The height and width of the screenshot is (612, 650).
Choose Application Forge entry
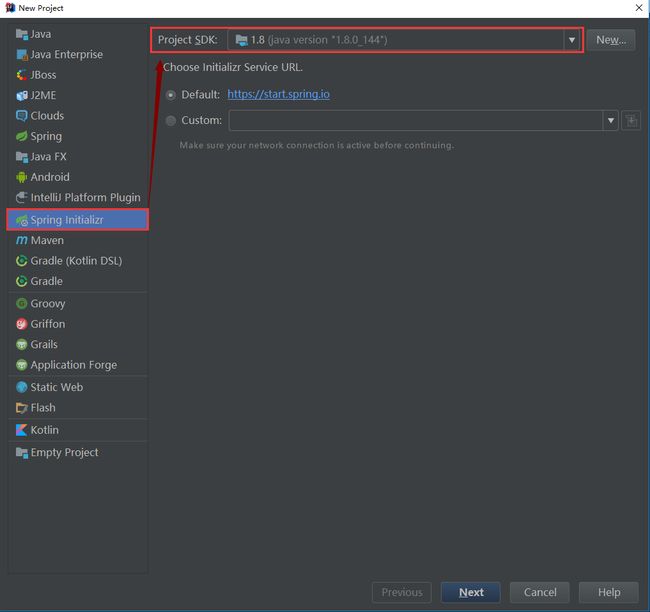click(x=78, y=365)
